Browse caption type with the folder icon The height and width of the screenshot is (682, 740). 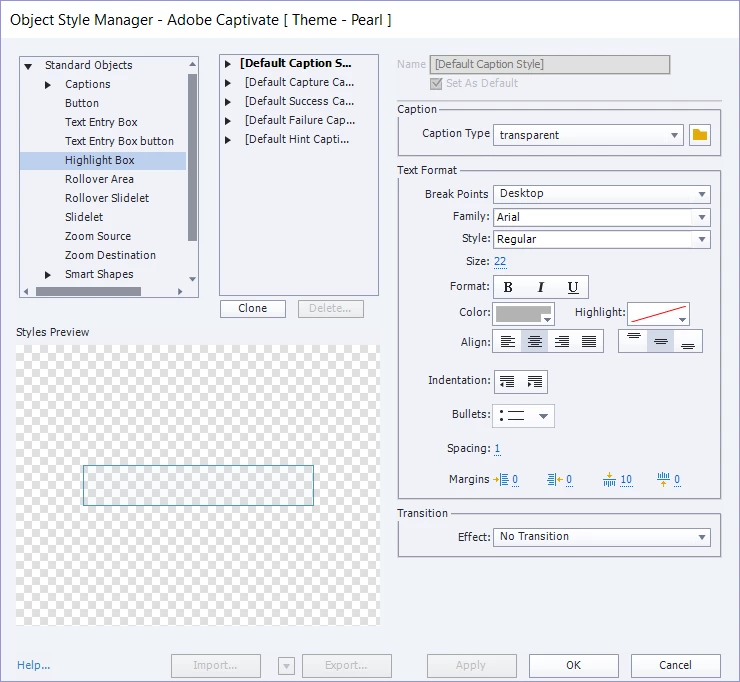click(699, 135)
